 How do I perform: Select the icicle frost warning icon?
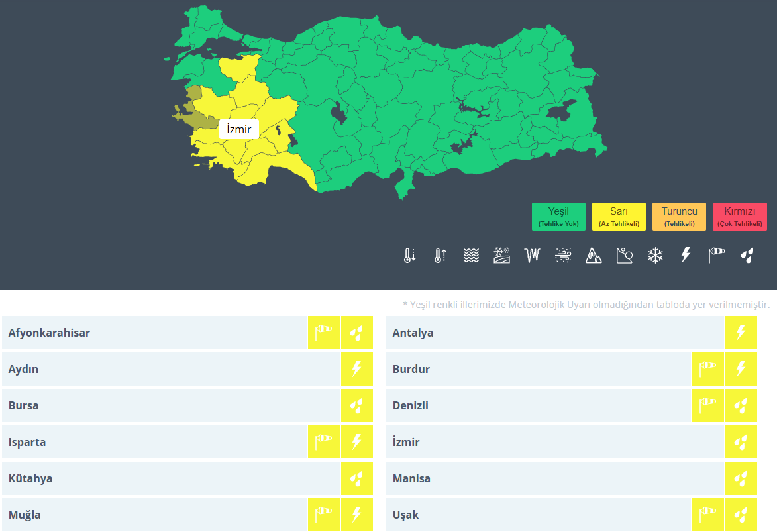(x=533, y=255)
